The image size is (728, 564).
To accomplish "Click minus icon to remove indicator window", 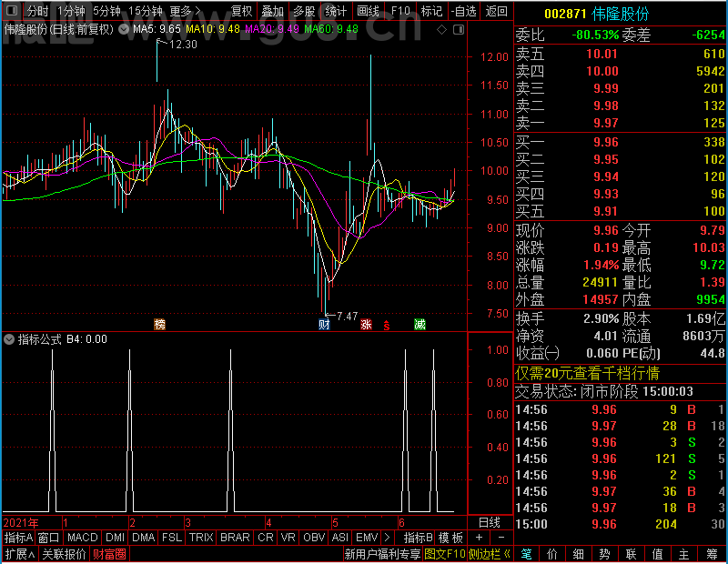I will (501, 538).
